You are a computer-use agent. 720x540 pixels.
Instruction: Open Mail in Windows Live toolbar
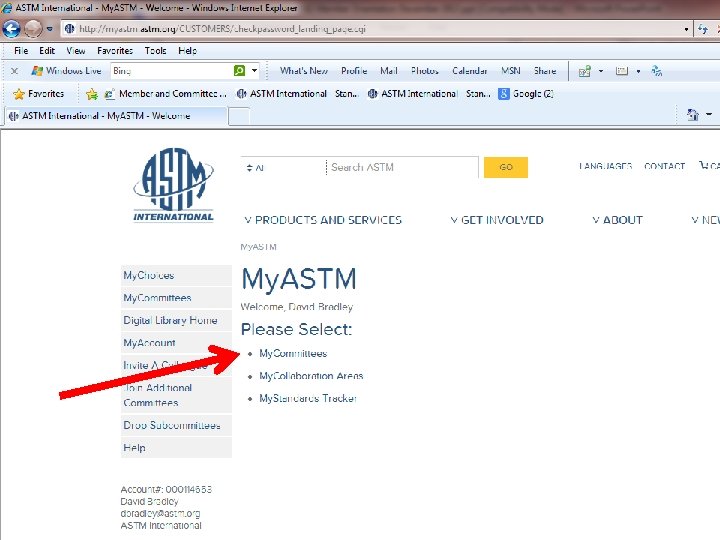pyautogui.click(x=388, y=71)
